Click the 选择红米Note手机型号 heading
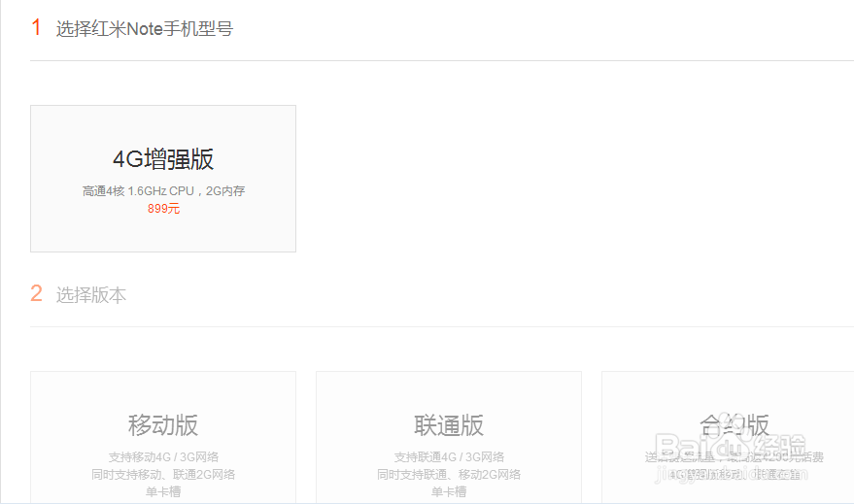The height and width of the screenshot is (504, 854). pyautogui.click(x=145, y=29)
